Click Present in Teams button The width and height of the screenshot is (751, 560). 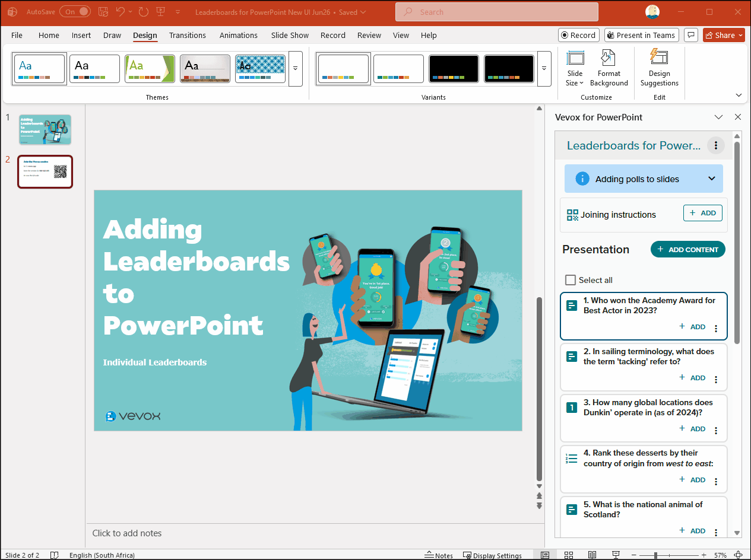point(642,35)
